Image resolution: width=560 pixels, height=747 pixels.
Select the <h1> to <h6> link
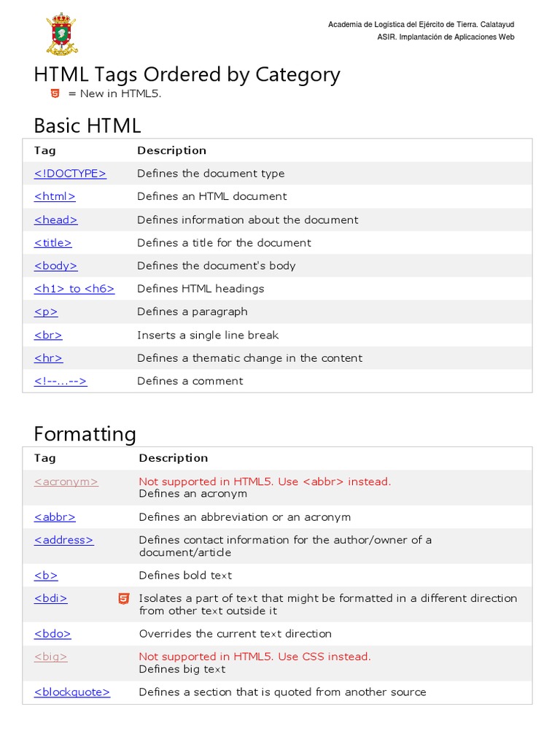pos(74,289)
